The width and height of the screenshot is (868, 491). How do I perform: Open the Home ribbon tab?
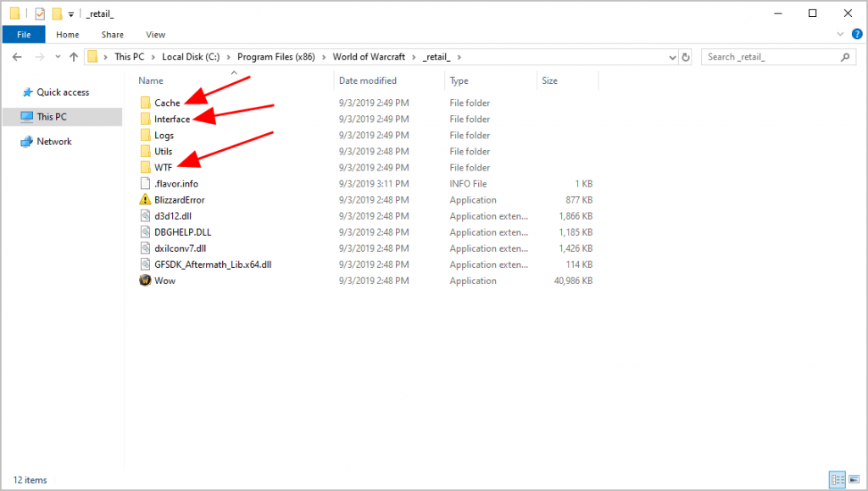point(68,34)
